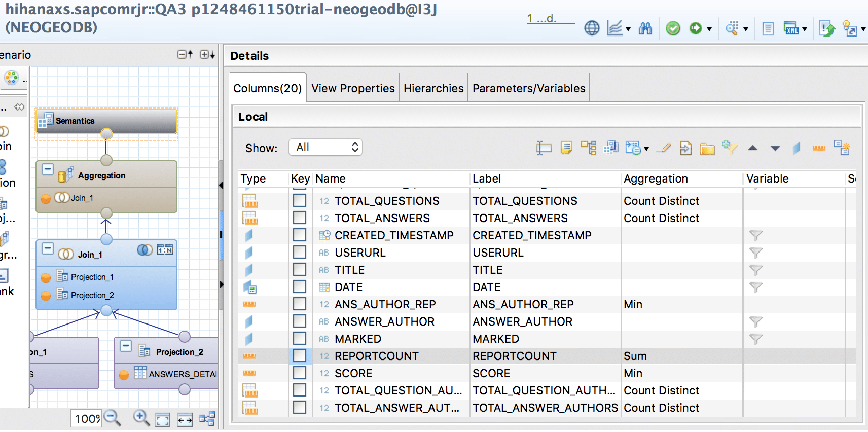Click the pencil edit icon in Local toolbar

664,148
